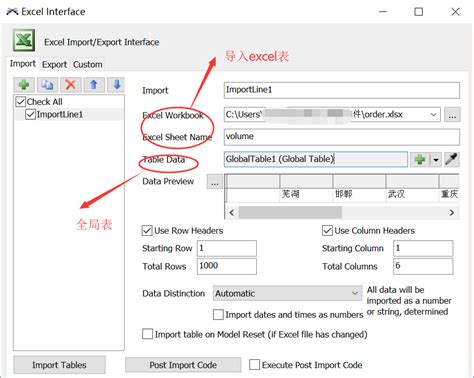Image resolution: width=474 pixels, height=378 pixels.
Task: Toggle the Check All checkbox
Action: 21,102
